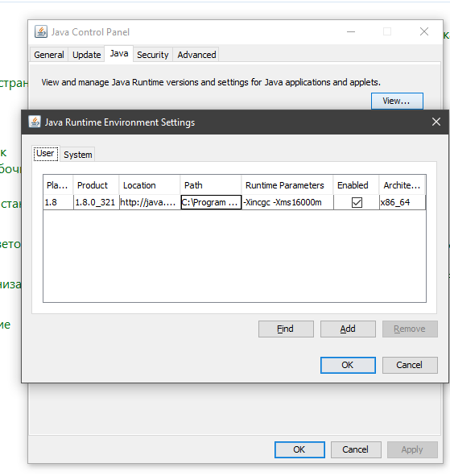Select the Product cell 1.8.0_321

(96, 202)
